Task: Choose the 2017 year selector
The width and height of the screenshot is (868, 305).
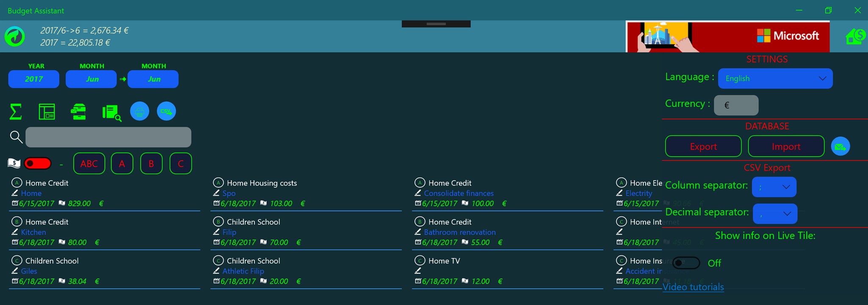Action: [x=34, y=79]
